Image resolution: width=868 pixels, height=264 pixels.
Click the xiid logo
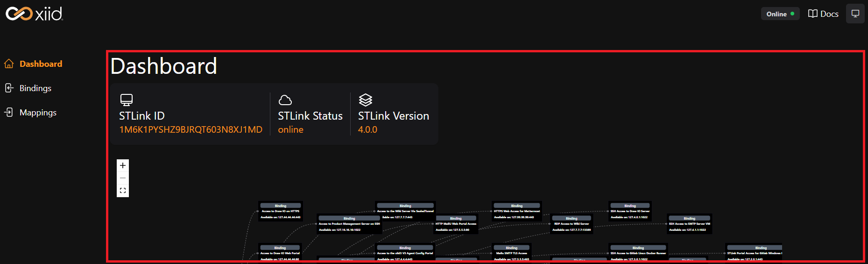pyautogui.click(x=34, y=14)
